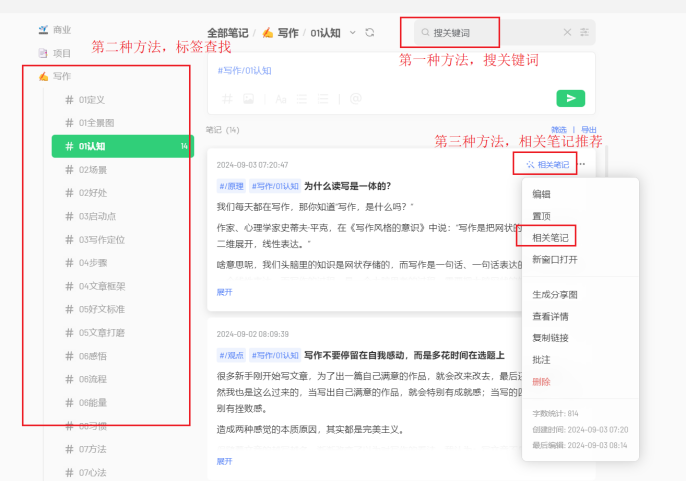Select 批注 in the context menu
686x481 pixels.
coord(541,360)
